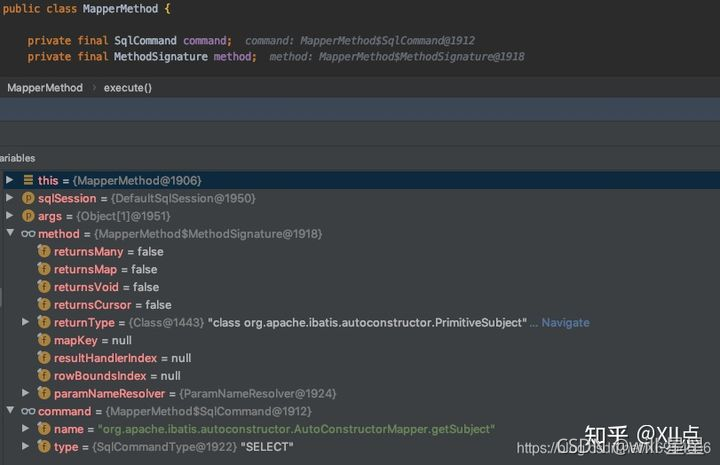Click the field icon beside returnsCursor
Image resolution: width=720 pixels, height=465 pixels.
click(44, 304)
